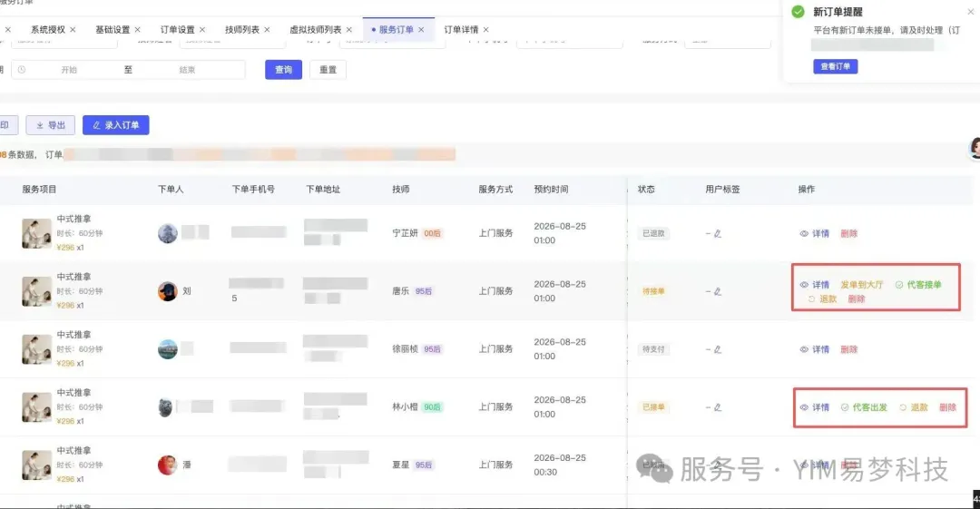Image resolution: width=980 pixels, height=509 pixels.
Task: View 详情 of 徐丽桢 order
Action: click(815, 349)
